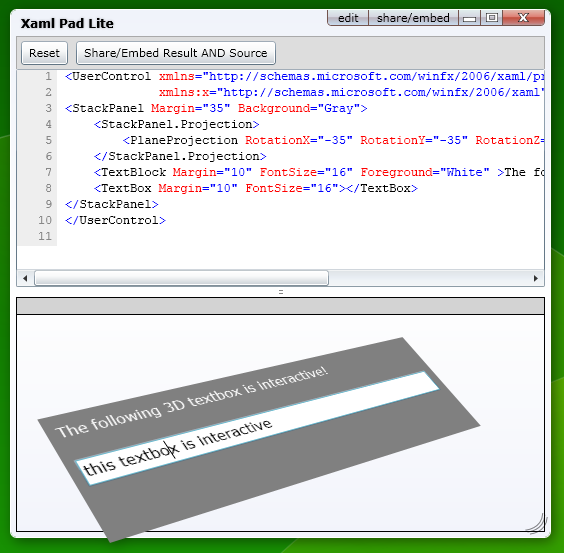Click the StackPanel Margin="35" code line
Image resolution: width=564 pixels, height=553 pixels.
216,108
